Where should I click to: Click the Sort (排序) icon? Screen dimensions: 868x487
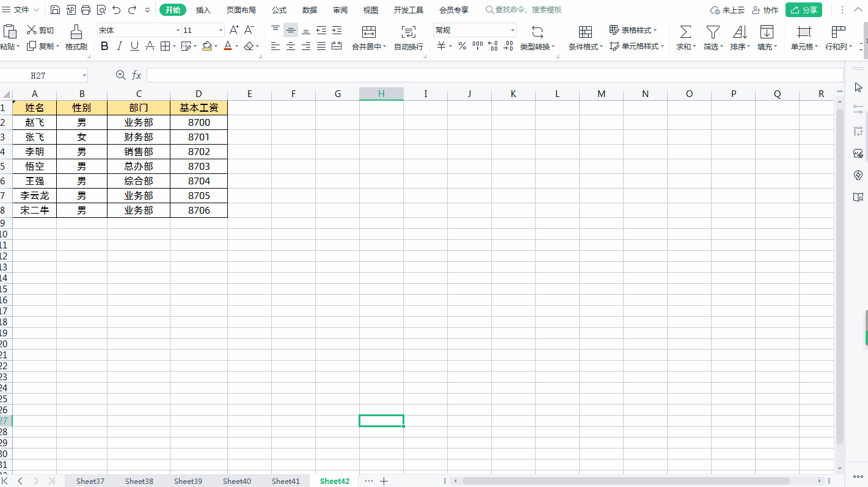pos(740,32)
